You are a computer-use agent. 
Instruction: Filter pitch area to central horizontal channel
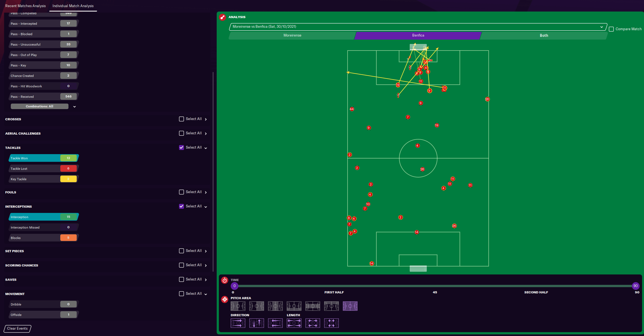313,306
